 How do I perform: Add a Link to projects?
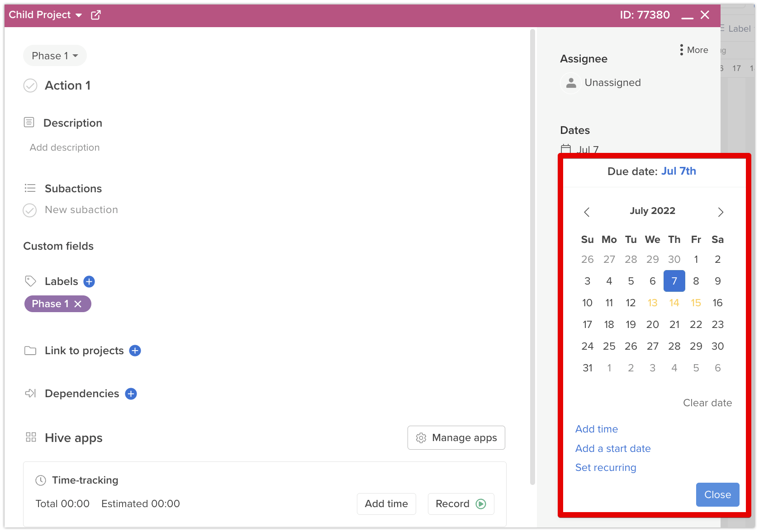135,351
